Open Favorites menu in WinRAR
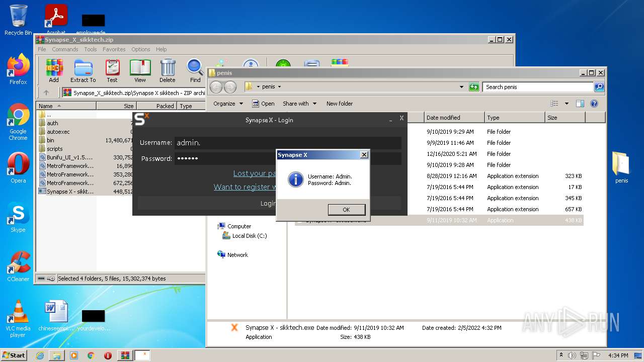The height and width of the screenshot is (362, 644). click(114, 49)
